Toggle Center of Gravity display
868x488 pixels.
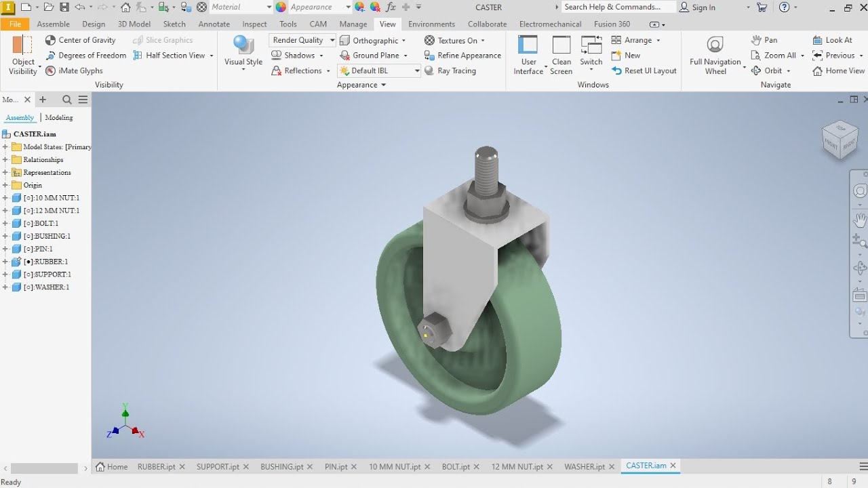[81, 40]
